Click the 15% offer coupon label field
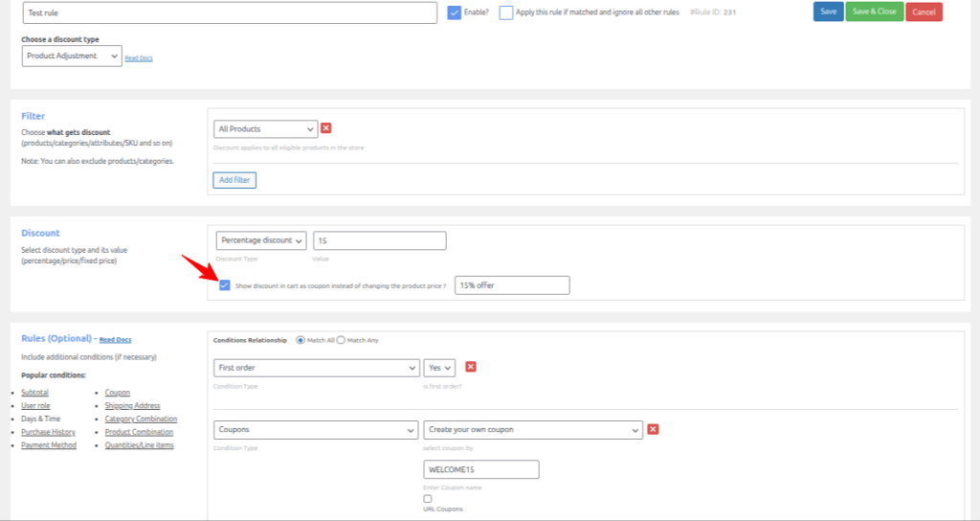980x521 pixels. coord(512,285)
